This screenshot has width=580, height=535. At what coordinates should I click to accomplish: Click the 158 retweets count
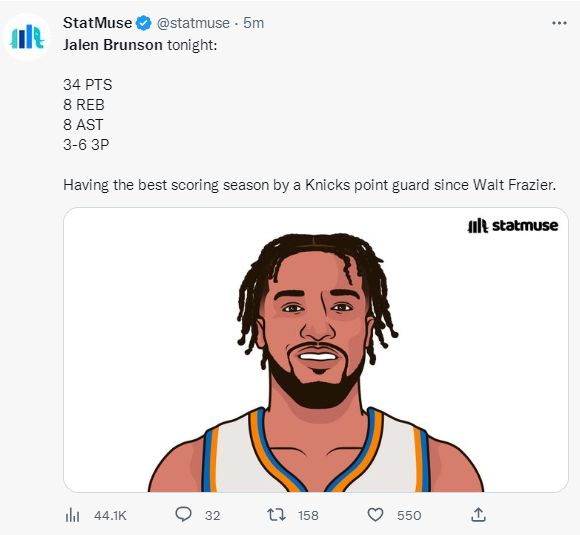pos(308,515)
